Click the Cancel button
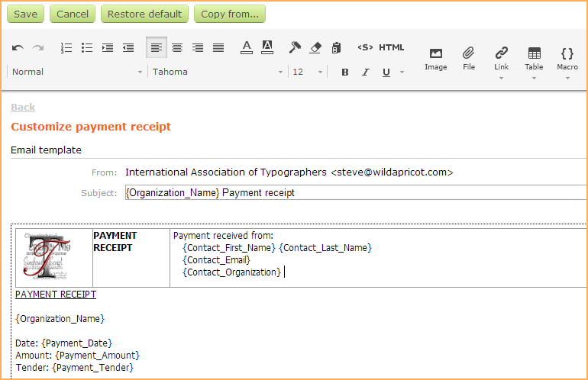 (73, 14)
